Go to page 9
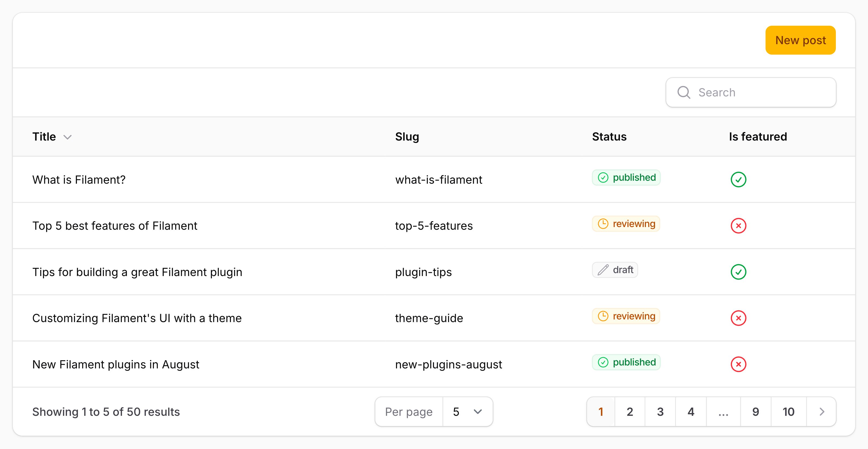Viewport: 868px width, 449px height. pyautogui.click(x=755, y=412)
